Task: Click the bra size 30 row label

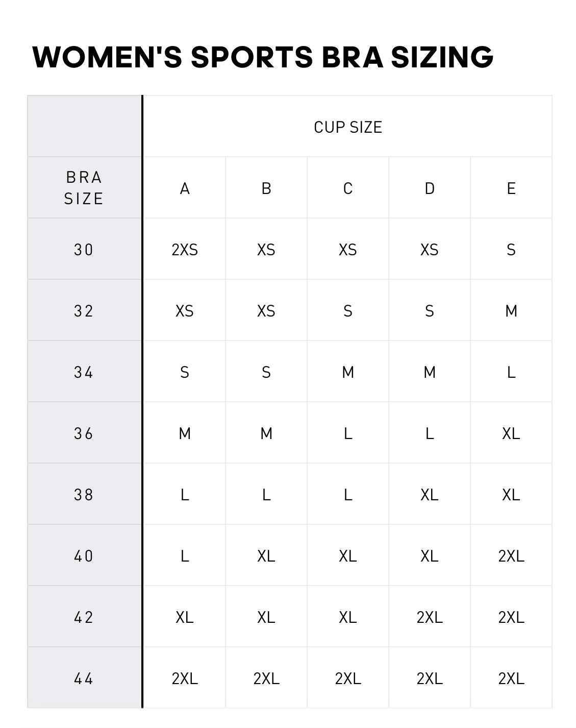Action: [x=84, y=250]
